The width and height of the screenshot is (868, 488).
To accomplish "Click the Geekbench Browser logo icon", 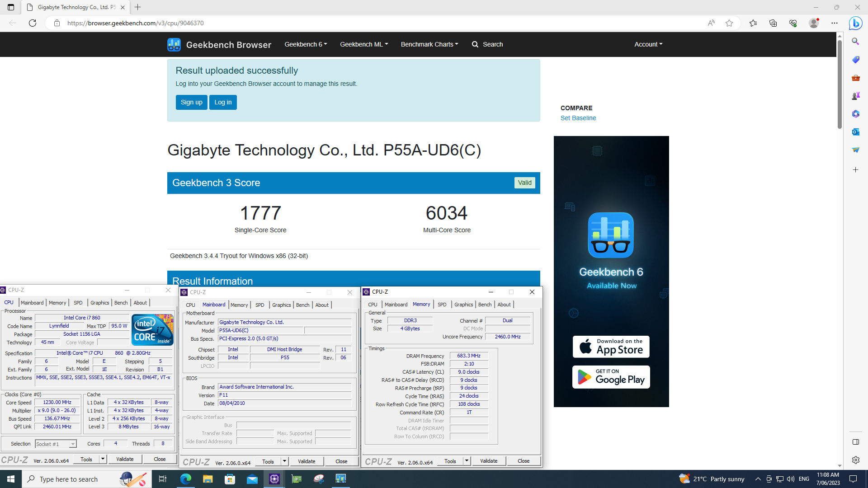I will point(174,44).
